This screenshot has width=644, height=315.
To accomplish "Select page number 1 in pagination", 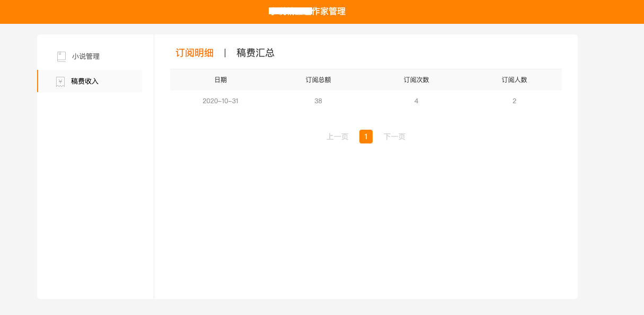I will point(366,136).
